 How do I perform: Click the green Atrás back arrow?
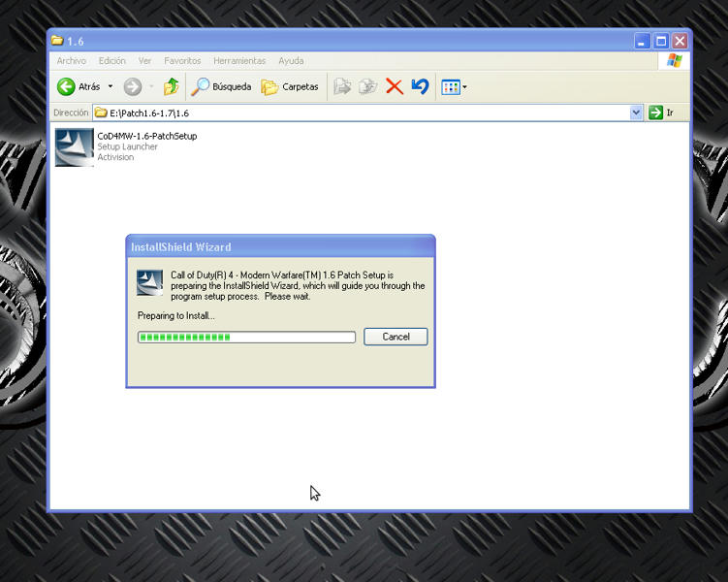coord(66,87)
